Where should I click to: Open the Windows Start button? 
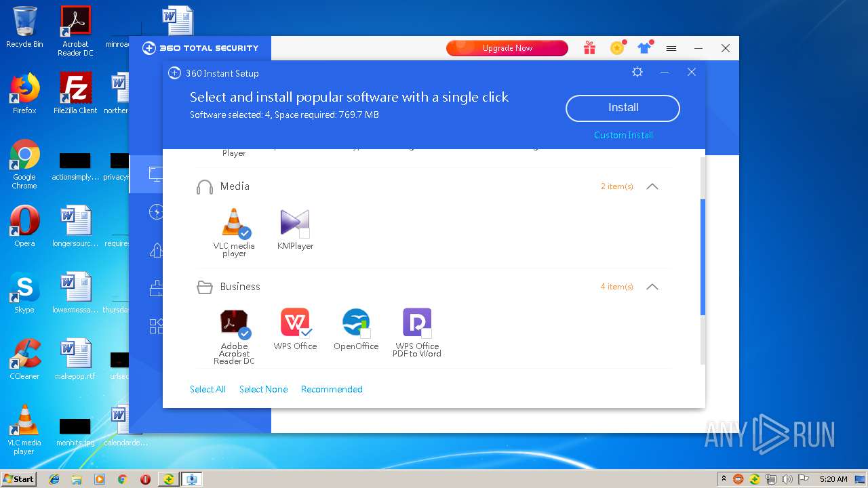pos(18,479)
